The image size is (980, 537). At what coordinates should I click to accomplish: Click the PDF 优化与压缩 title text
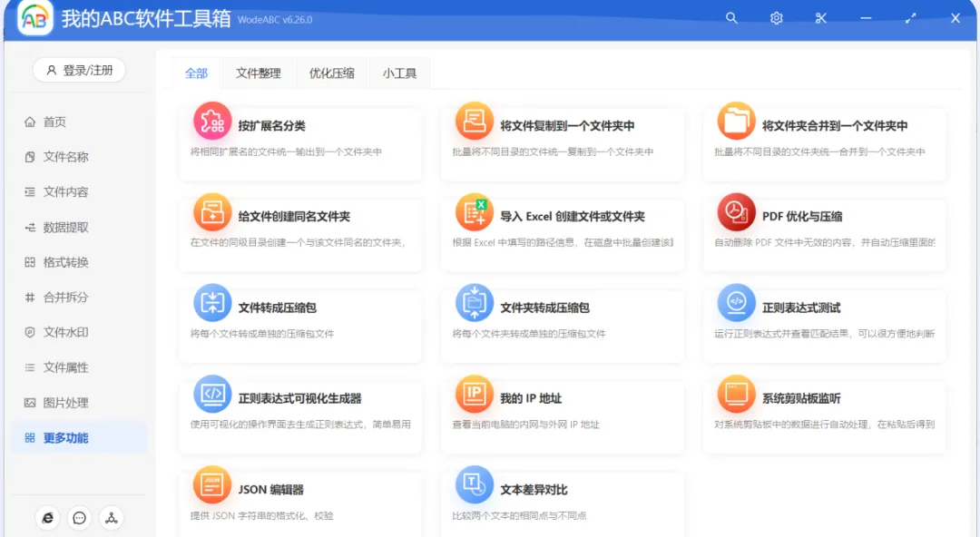point(802,216)
